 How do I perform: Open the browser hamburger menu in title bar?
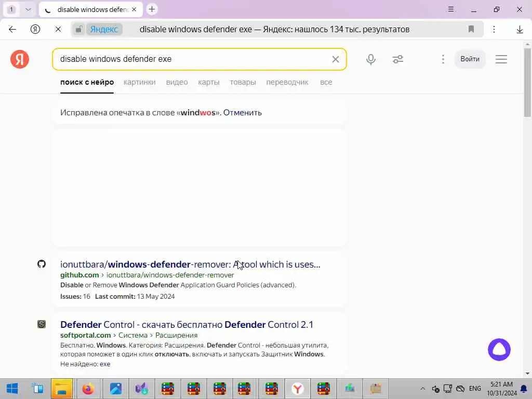pyautogui.click(x=450, y=9)
